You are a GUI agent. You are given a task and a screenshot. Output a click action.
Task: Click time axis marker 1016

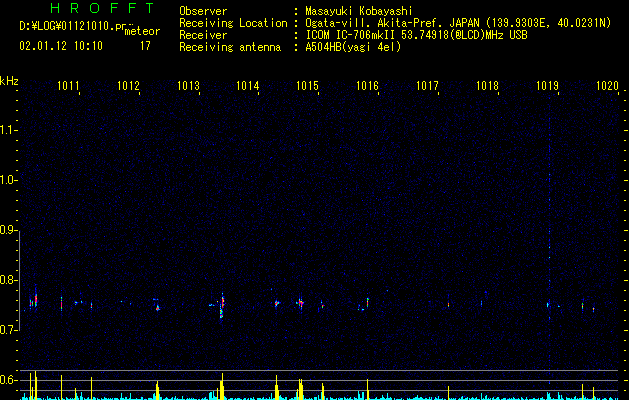(x=367, y=85)
